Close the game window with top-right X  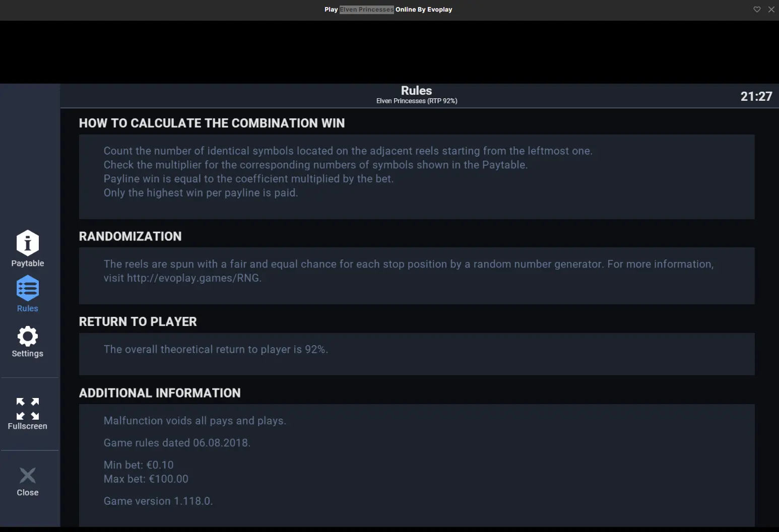click(771, 10)
